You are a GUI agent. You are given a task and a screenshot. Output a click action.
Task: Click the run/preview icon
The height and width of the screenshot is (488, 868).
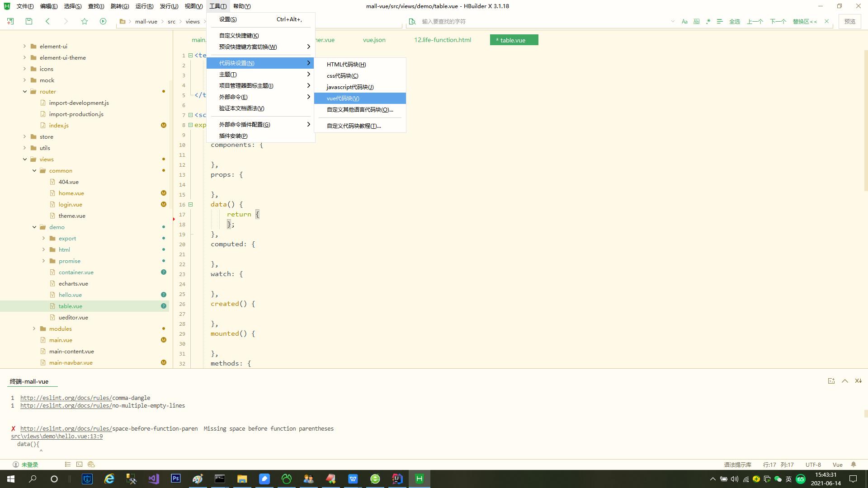pyautogui.click(x=103, y=21)
